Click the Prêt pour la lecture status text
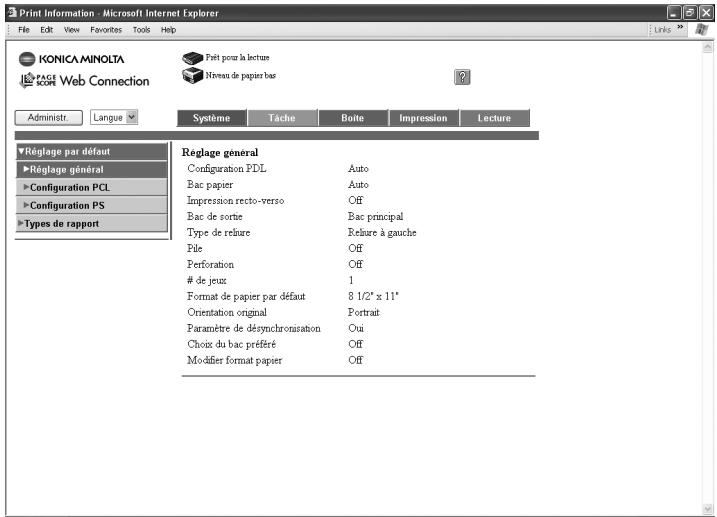 pyautogui.click(x=237, y=58)
